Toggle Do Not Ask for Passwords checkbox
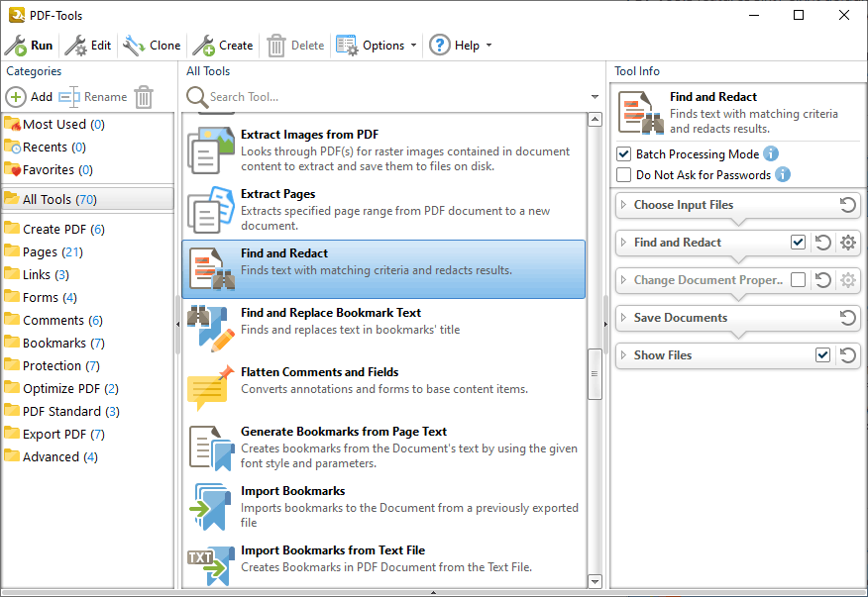 (x=624, y=175)
